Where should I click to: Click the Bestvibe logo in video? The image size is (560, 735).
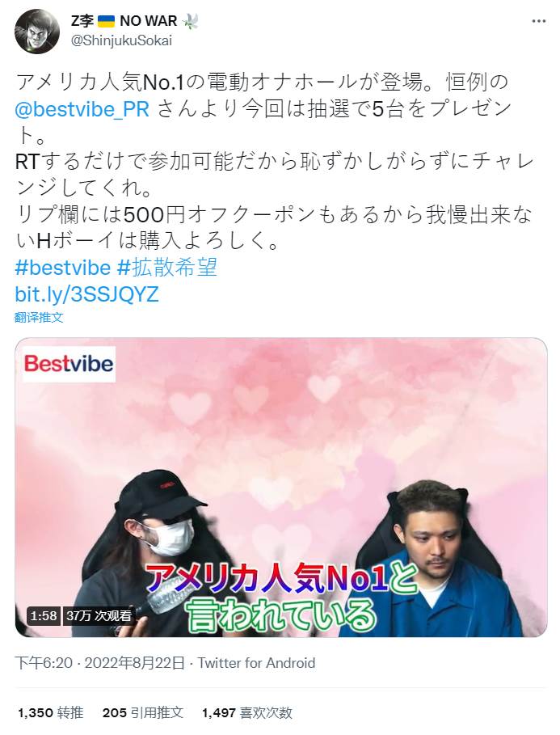69,364
